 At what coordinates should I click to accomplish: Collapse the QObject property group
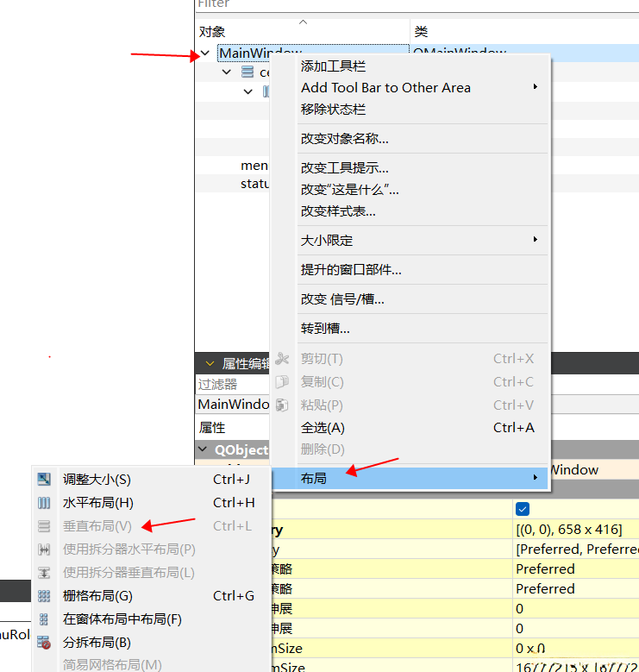point(203,449)
